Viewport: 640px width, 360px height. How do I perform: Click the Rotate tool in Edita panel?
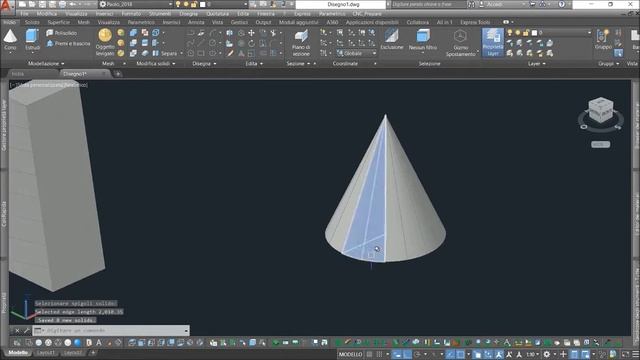251,43
